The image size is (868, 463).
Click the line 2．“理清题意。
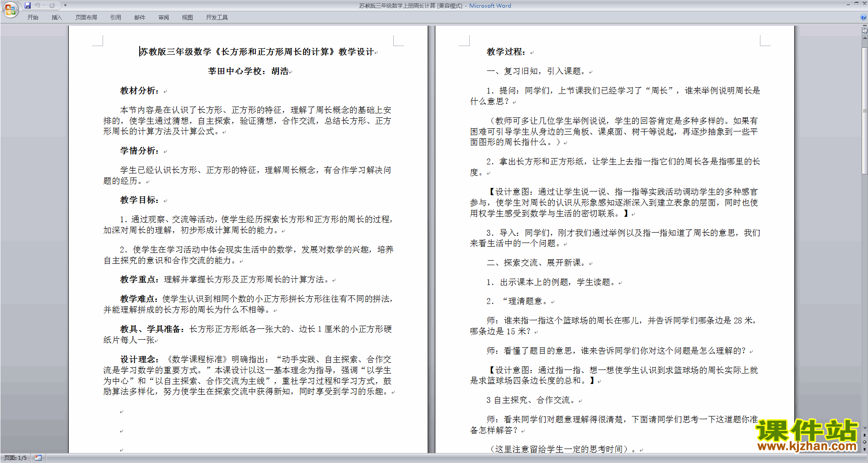point(517,301)
